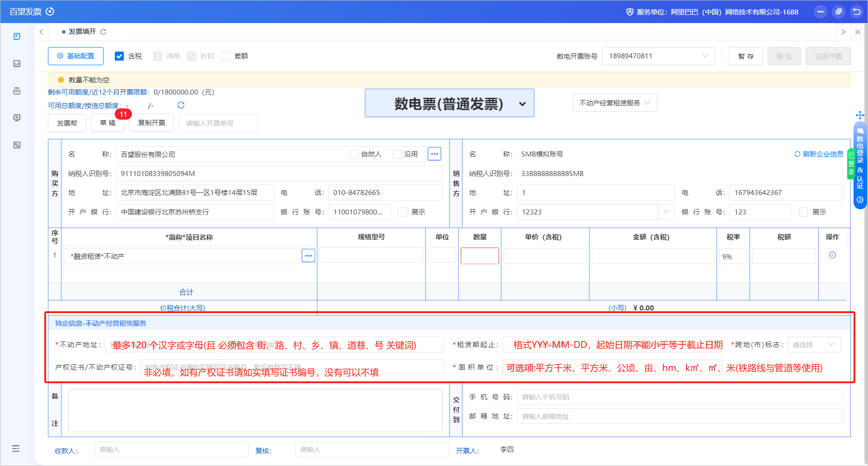
Task: Click the 单价(含税) input in row 1
Action: pos(545,256)
